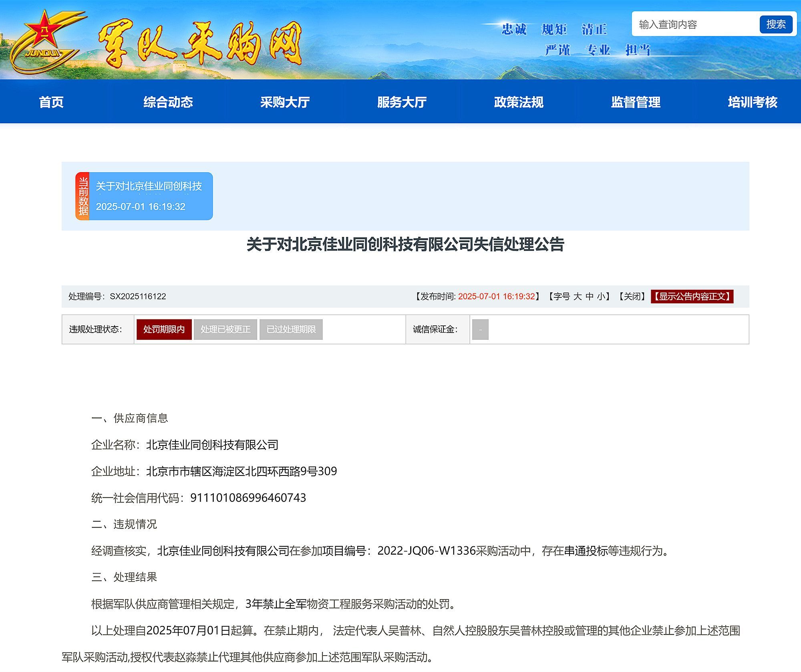This screenshot has width=801, height=672.
Task: Open the 政策法规 menu item
Action: [519, 102]
